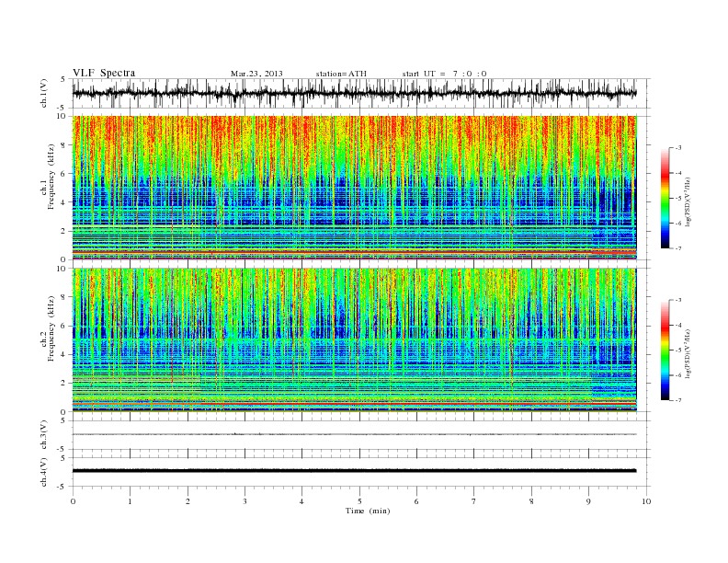Click the "10" kHz tick of ch.1 spectrogram
The image size is (728, 563).
point(63,116)
